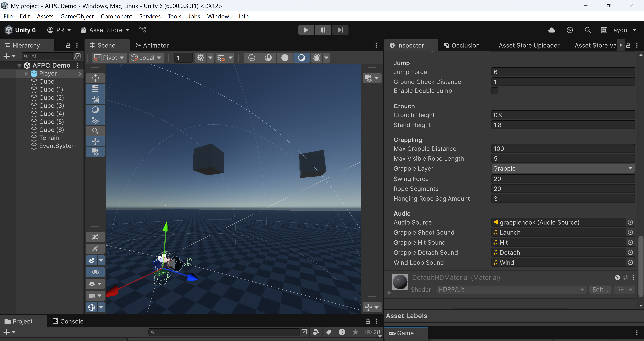The width and height of the screenshot is (644, 341).
Task: Collapse the AFPC Demo scene
Action: pos(19,66)
